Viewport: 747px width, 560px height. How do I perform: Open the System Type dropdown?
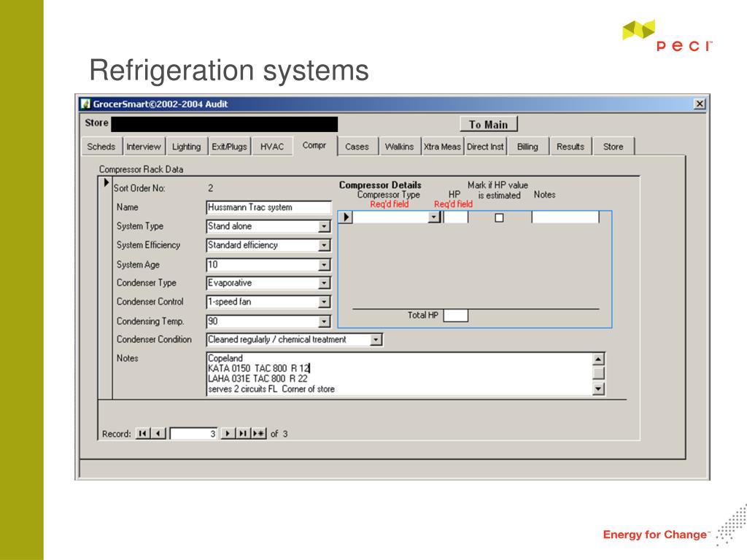click(x=324, y=226)
